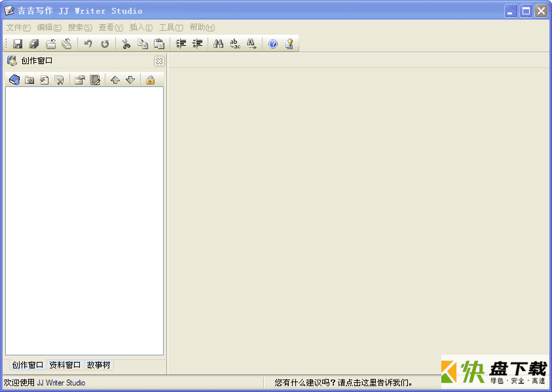Click the title bar pencil app icon

[9, 10]
